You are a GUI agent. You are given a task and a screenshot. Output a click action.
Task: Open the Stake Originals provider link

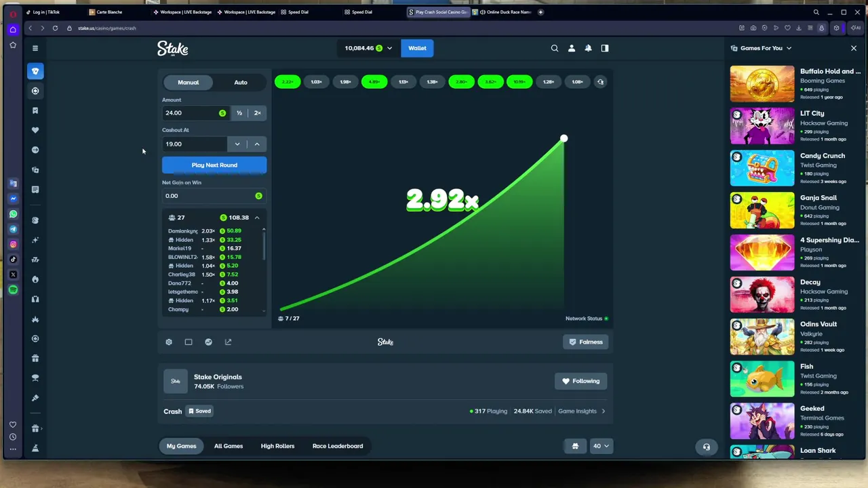218,377
